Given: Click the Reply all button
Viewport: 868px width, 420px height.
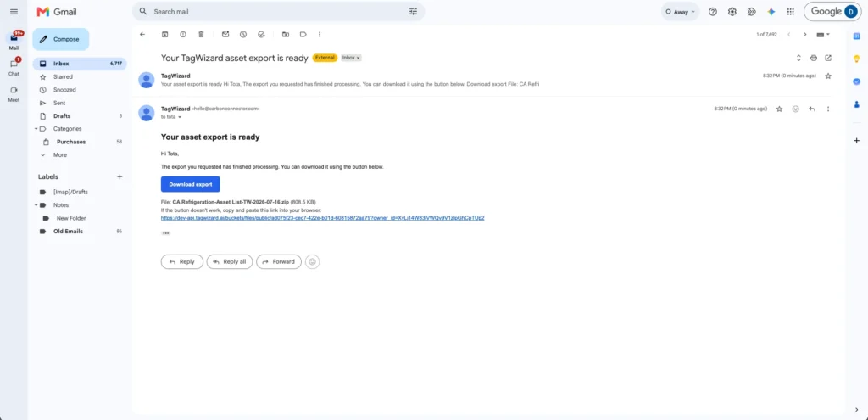Looking at the screenshot, I should point(230,261).
